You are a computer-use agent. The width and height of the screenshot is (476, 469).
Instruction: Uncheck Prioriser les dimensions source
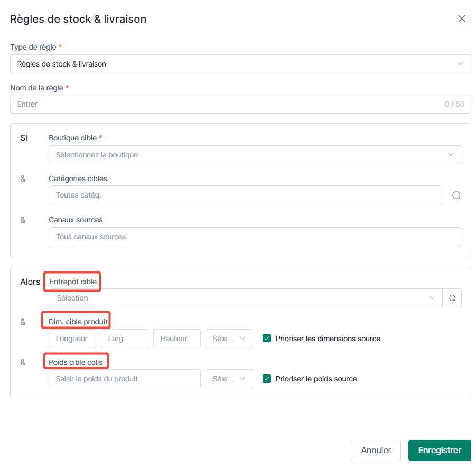tap(267, 339)
